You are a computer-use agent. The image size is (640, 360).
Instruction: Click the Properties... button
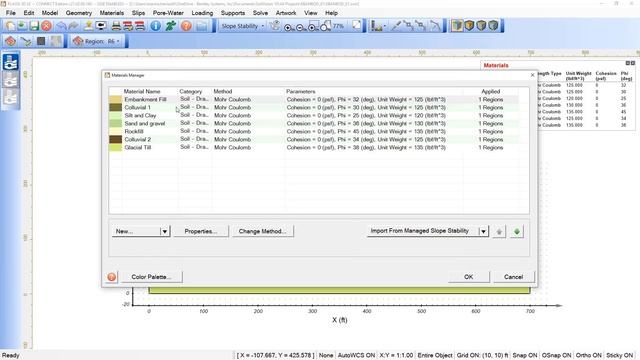201,231
